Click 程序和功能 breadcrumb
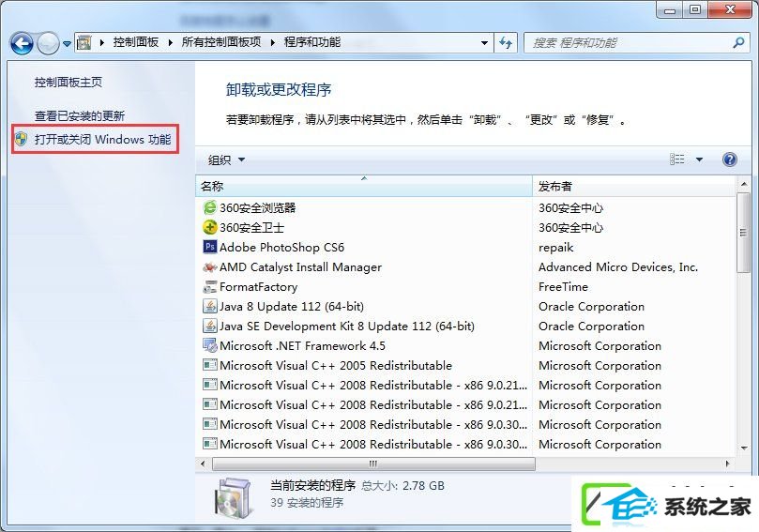The height and width of the screenshot is (532, 759). tap(312, 42)
